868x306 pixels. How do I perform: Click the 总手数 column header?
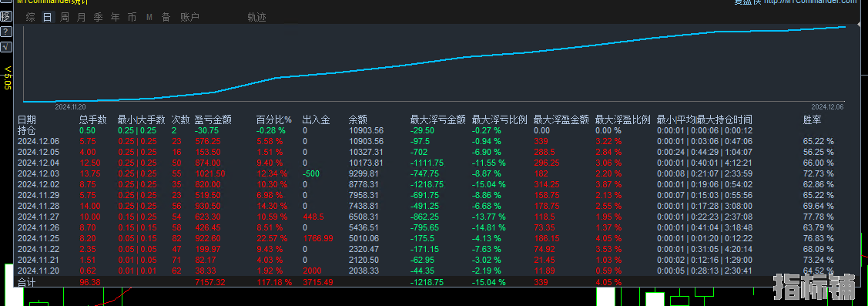pos(93,119)
